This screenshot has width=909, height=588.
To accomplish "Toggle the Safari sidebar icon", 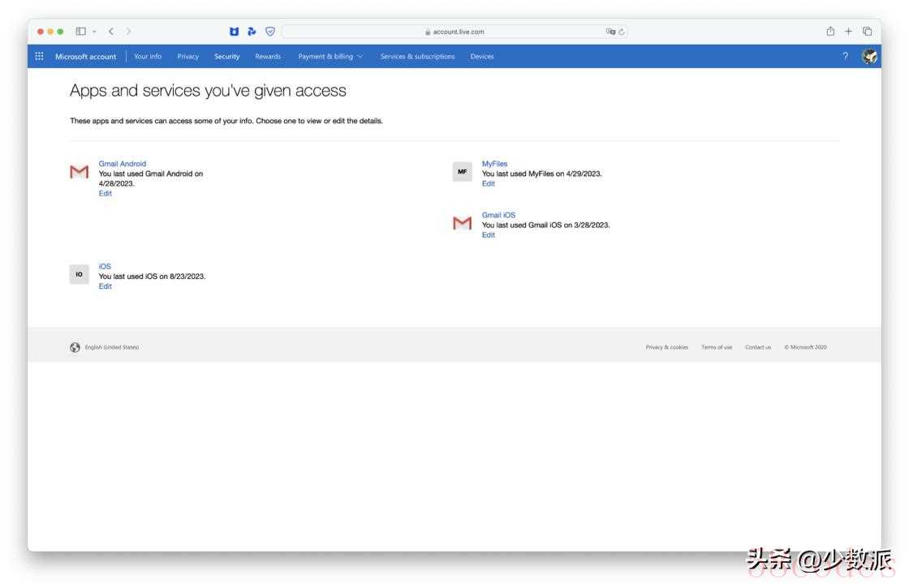I will click(80, 32).
